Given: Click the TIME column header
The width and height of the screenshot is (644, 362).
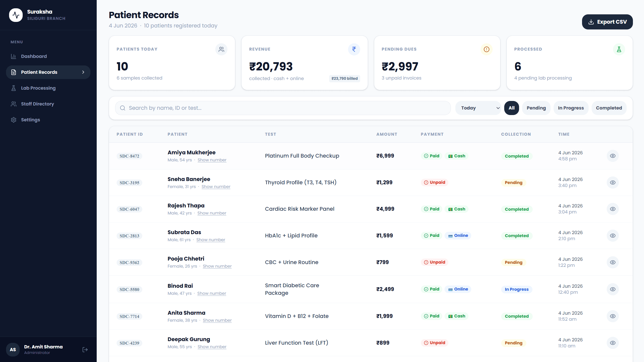Looking at the screenshot, I should click(x=563, y=134).
